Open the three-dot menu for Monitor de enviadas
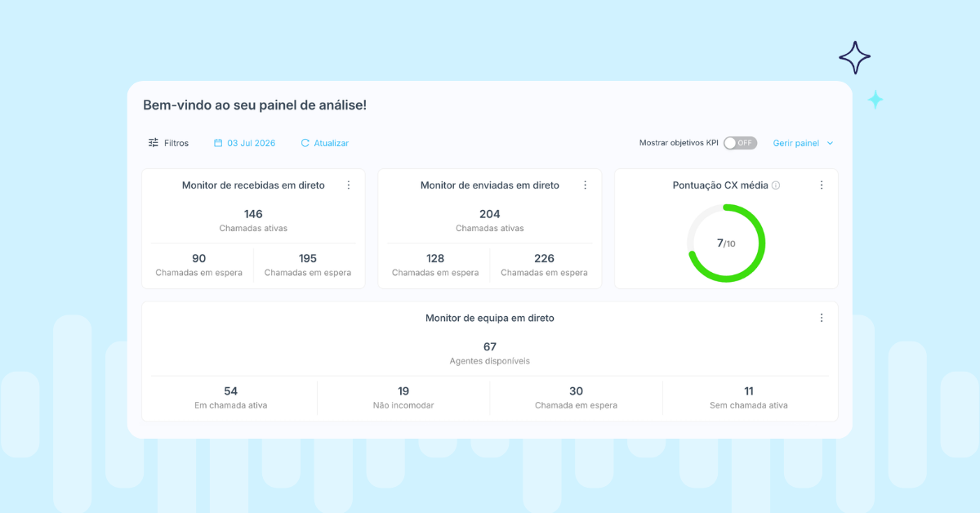The image size is (980, 513). click(585, 185)
